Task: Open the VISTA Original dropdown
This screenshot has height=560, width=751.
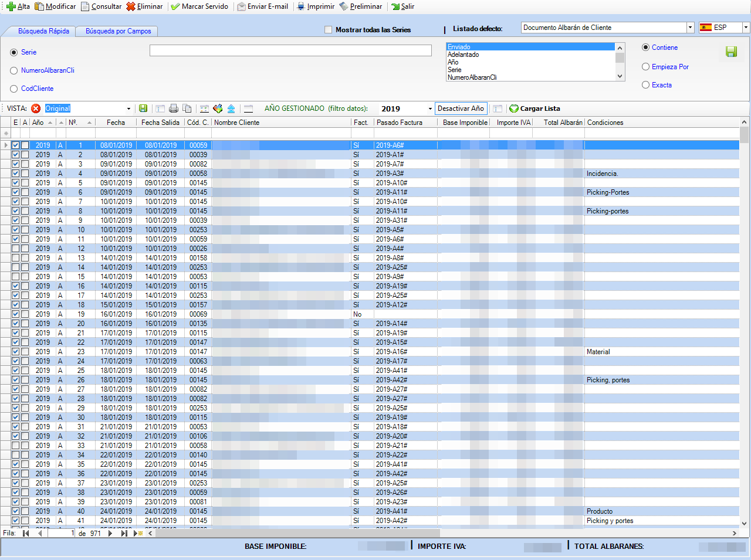Action: coord(128,108)
